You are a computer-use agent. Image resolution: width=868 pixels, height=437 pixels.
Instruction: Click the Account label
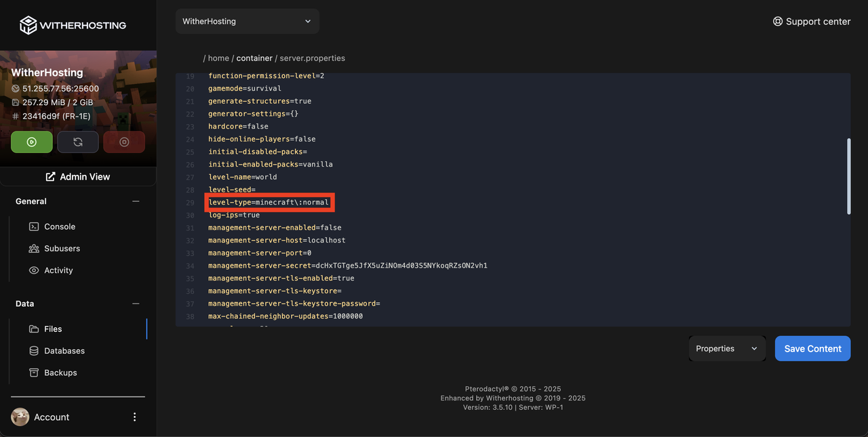click(x=52, y=417)
